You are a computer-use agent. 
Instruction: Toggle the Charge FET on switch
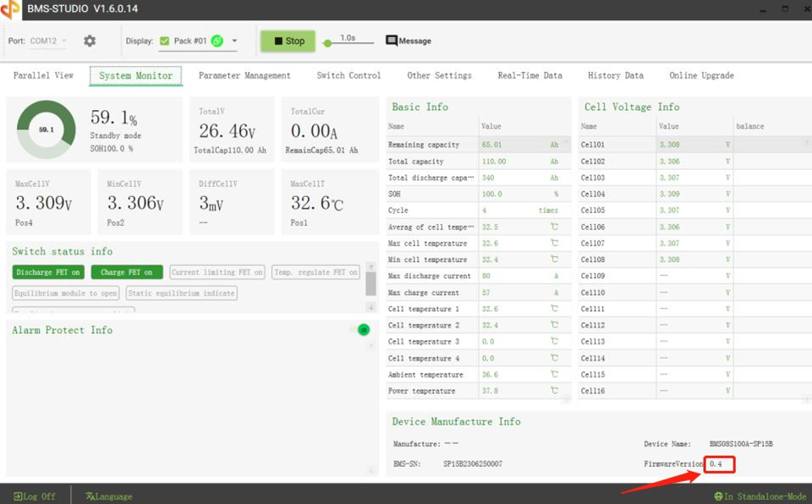127,271
